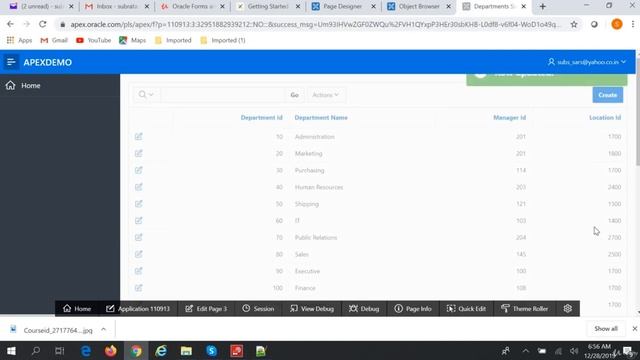Open the Windows Start menu
The image size is (640, 360).
coord(11,351)
